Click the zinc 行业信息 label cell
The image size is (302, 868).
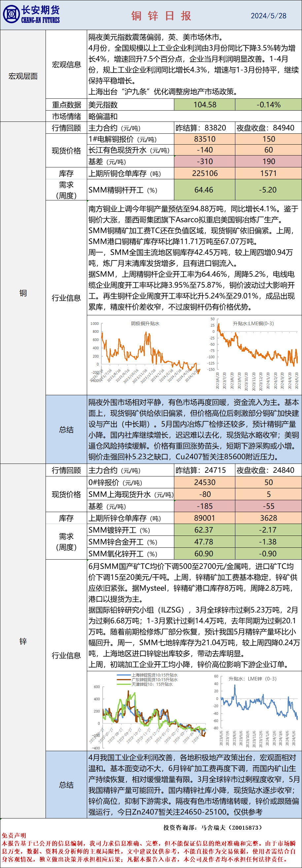coord(66,655)
